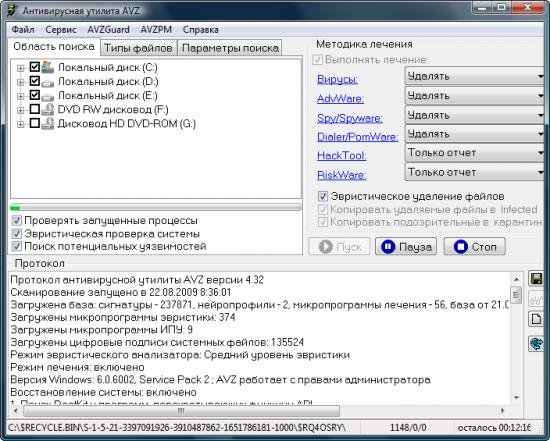550x441 pixels.
Task: Click the AdvWare link
Action: 340,99
